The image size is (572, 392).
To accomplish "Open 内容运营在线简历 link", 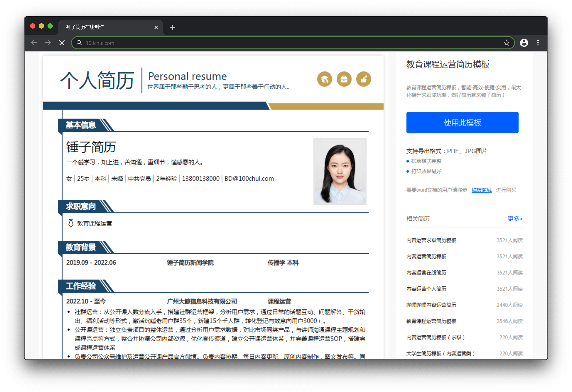I will click(x=426, y=273).
